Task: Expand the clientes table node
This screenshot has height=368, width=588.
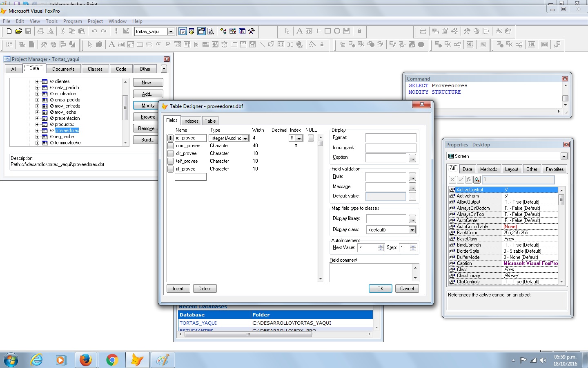Action: (x=37, y=81)
